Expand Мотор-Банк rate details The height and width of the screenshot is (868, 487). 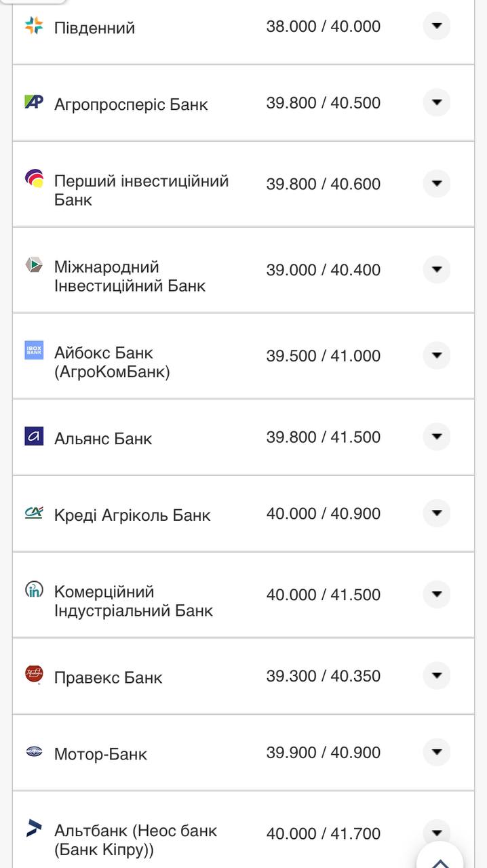(437, 752)
